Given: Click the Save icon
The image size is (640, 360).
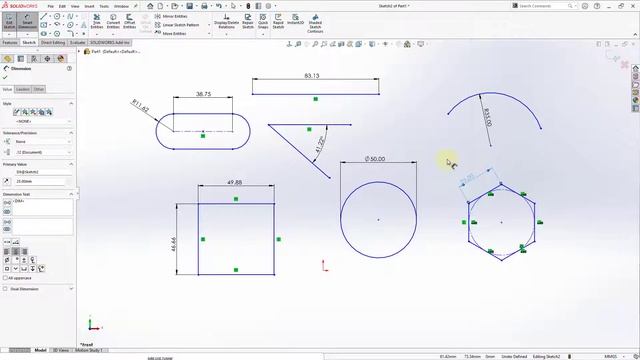Looking at the screenshot, I should (190, 6).
